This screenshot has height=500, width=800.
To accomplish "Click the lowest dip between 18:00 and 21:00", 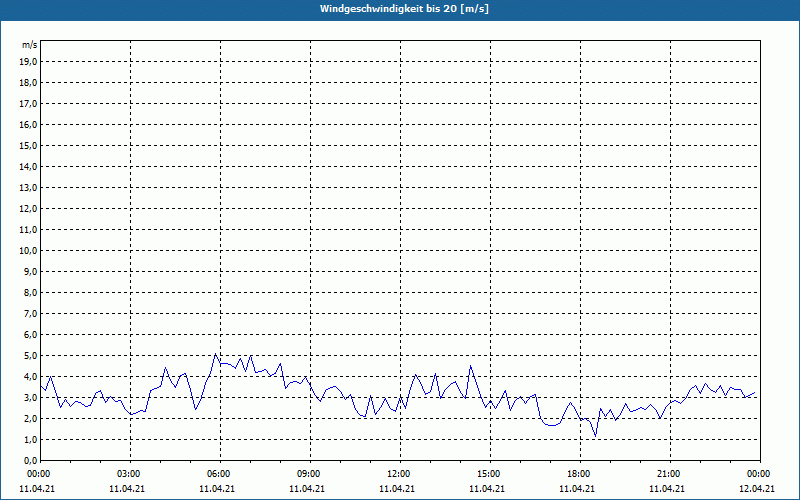I will tap(595, 436).
